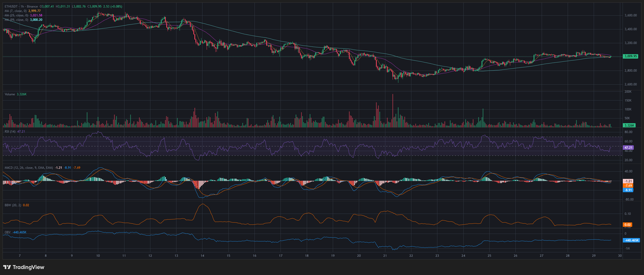
Task: Click the MACD histogram label -1.21
Action: [x=628, y=181]
